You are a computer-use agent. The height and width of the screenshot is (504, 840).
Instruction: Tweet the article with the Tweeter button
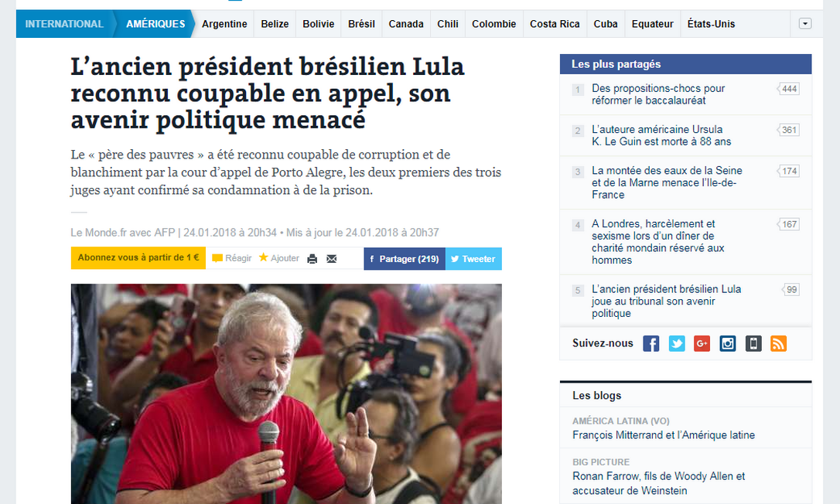[x=473, y=259]
